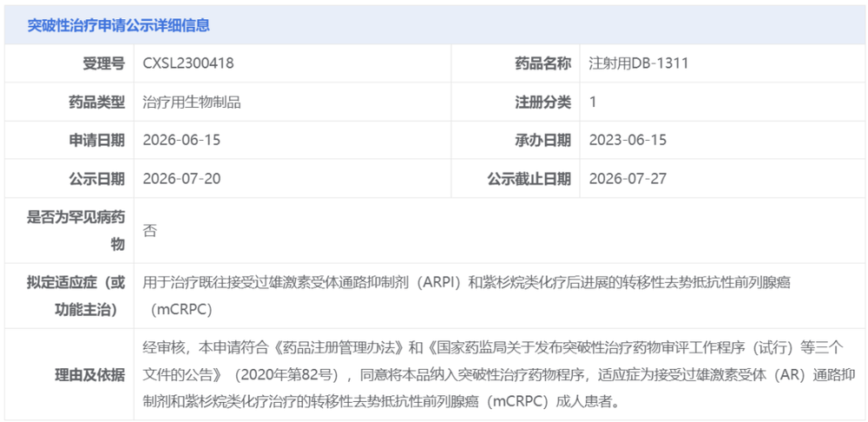Click the 承办日期 label
Image resolution: width=868 pixels, height=422 pixels.
point(542,140)
